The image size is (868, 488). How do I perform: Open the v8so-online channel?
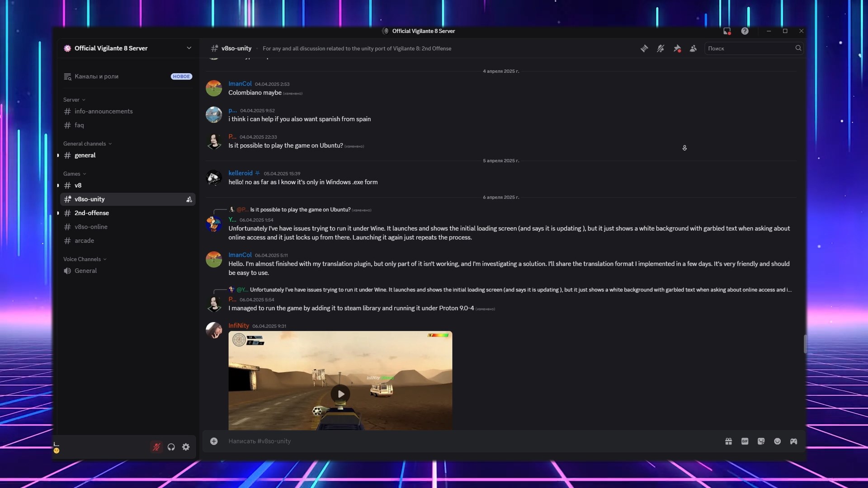click(x=128, y=227)
